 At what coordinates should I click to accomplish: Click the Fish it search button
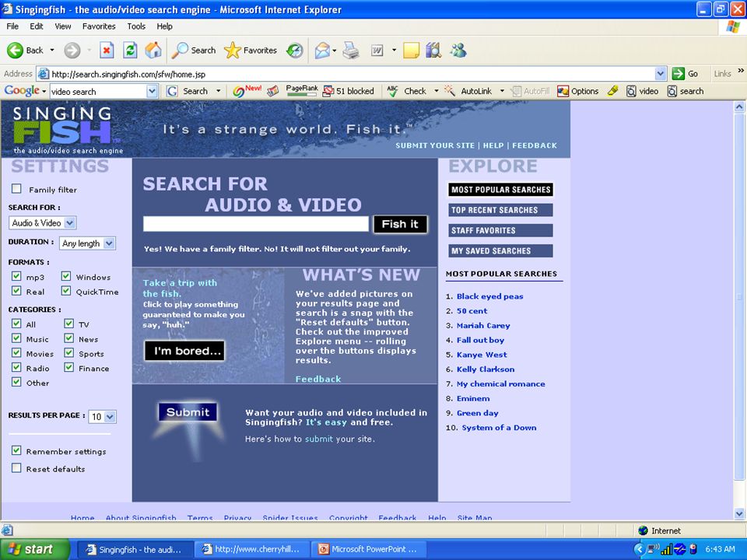click(400, 224)
